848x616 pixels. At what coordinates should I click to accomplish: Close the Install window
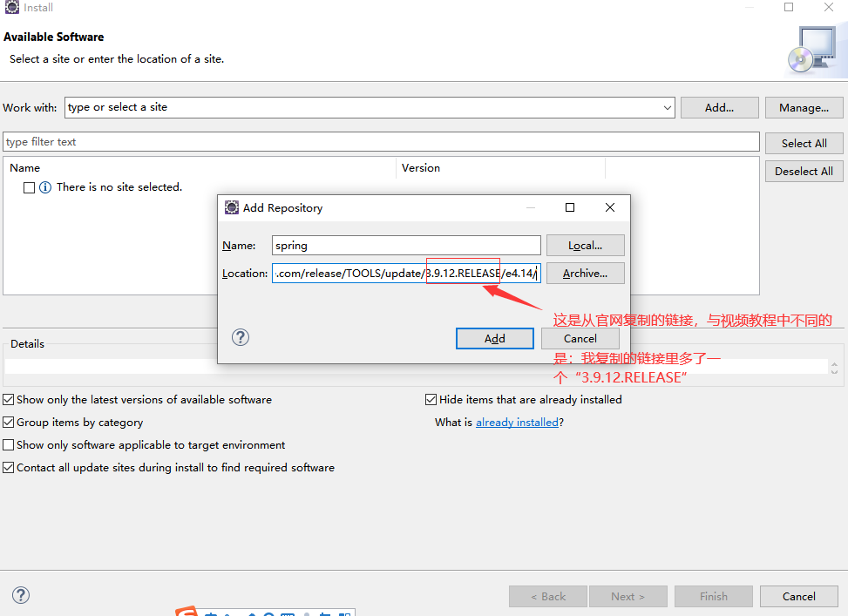(x=829, y=7)
